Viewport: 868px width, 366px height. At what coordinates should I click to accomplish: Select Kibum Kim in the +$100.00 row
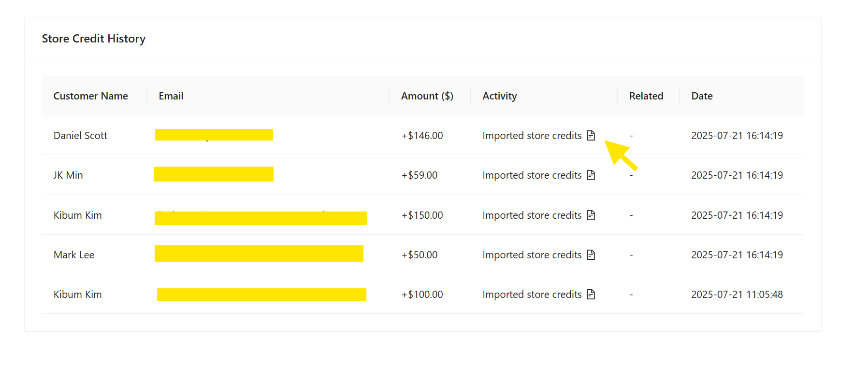click(x=78, y=295)
